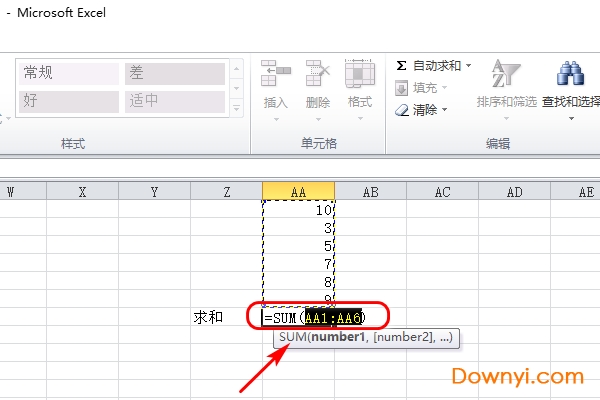Viewport: 600px width, 400px height.
Task: Click the cell containing 求和
Action: point(208,317)
